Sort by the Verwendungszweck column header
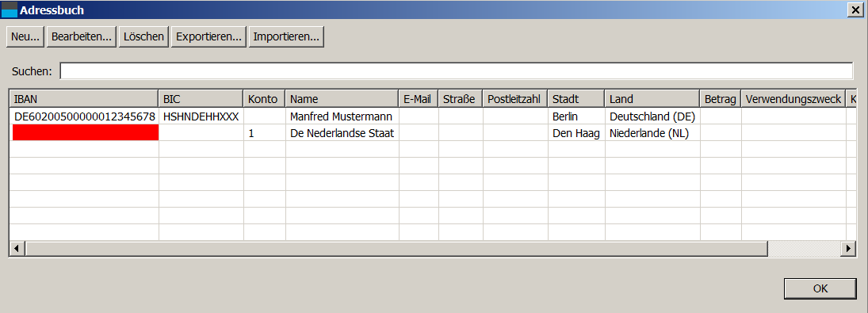868x313 pixels. click(793, 99)
